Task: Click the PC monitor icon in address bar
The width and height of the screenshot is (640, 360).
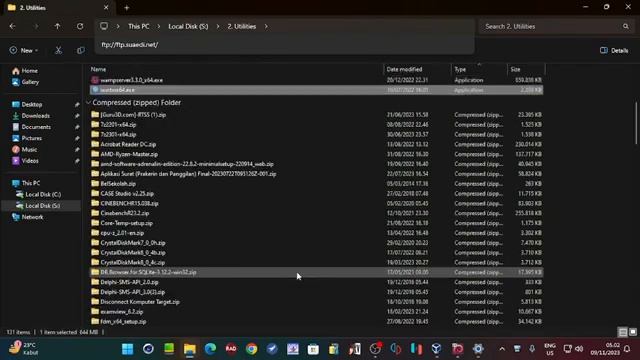Action: [104, 26]
